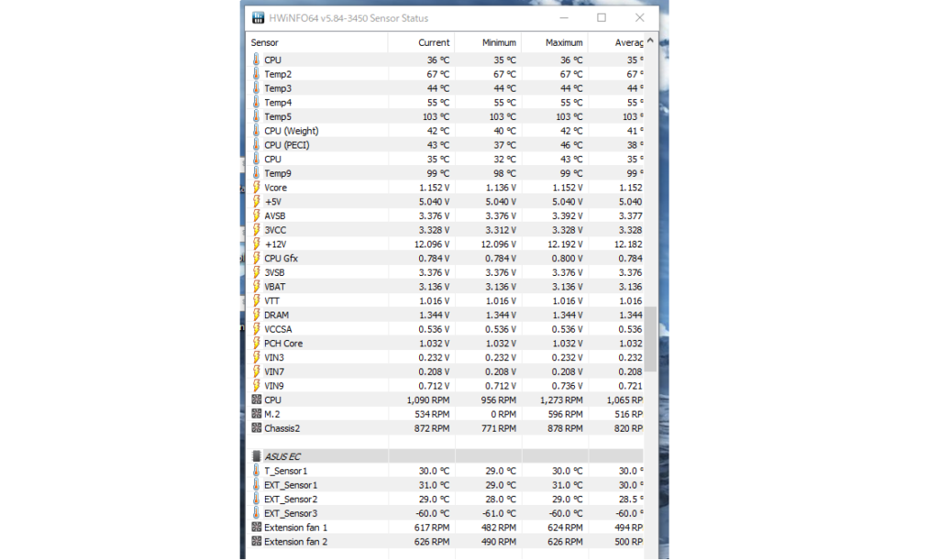Select the thermometer icon next to Temp3

pyautogui.click(x=257, y=88)
